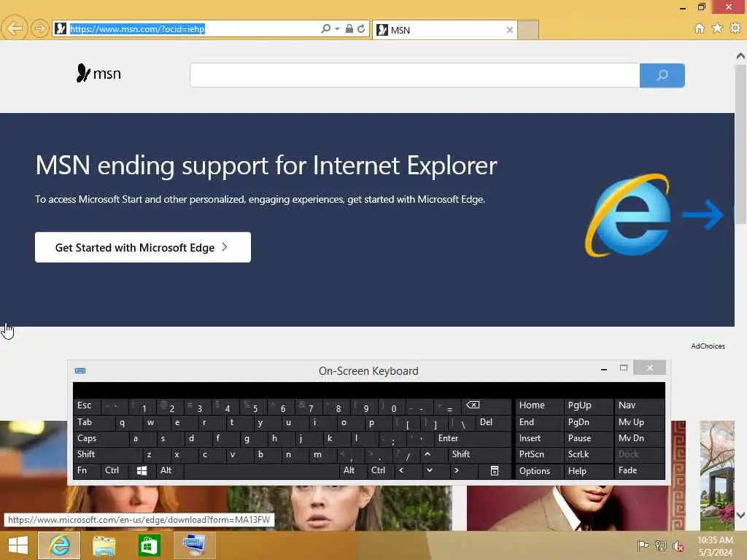Screen dimensions: 747x560
Task: Click the On-Screen Keyboard taskbar icon
Action: pyautogui.click(x=194, y=545)
